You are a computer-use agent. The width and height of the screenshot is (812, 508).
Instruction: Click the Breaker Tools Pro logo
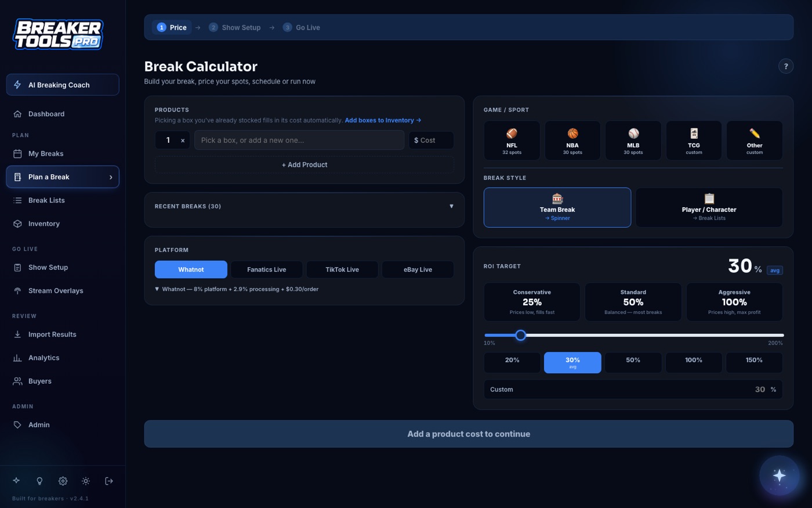[x=58, y=34]
